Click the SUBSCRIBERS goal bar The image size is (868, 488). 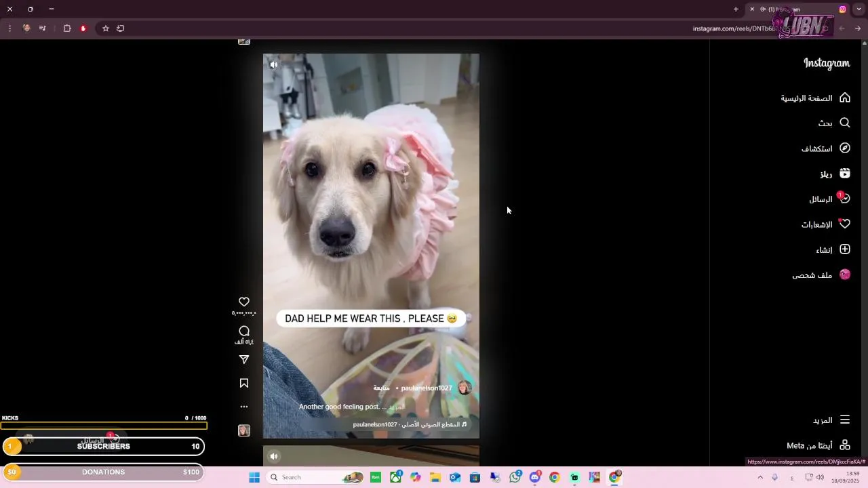tap(104, 447)
